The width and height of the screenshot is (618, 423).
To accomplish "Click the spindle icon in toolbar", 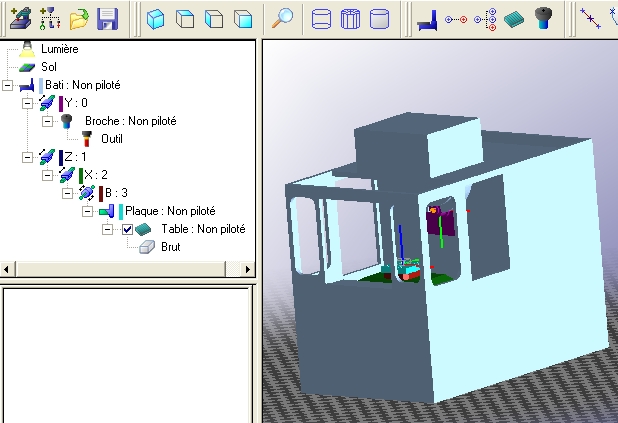I will (x=543, y=18).
